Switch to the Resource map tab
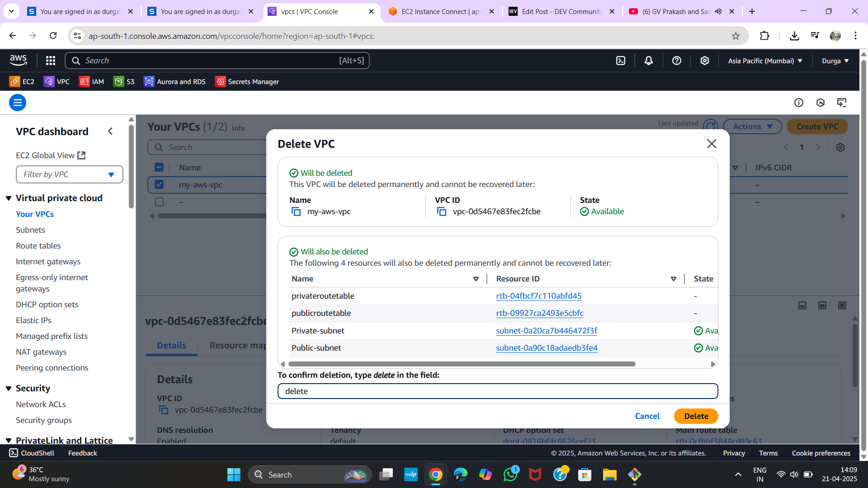Screen dimensions: 868x488 [238, 345]
